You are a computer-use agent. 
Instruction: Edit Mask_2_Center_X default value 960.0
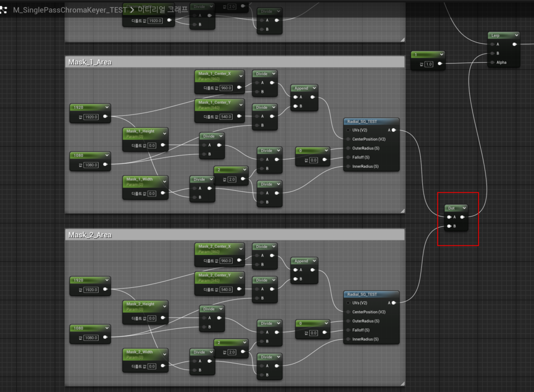pos(226,261)
